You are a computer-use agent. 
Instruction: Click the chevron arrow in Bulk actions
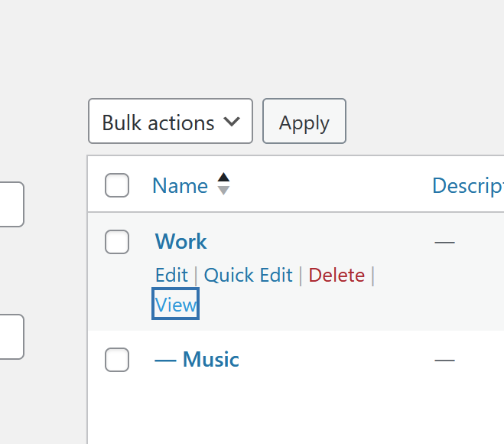pyautogui.click(x=232, y=122)
